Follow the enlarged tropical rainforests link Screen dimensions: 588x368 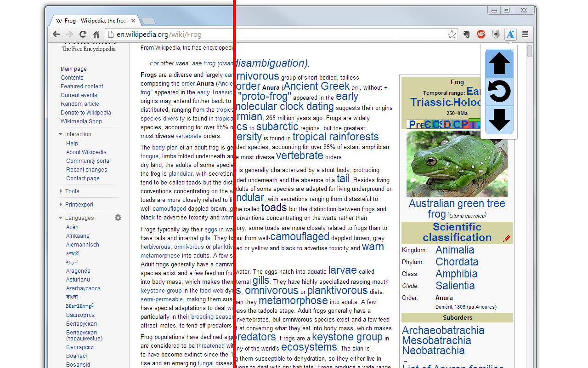pos(336,137)
